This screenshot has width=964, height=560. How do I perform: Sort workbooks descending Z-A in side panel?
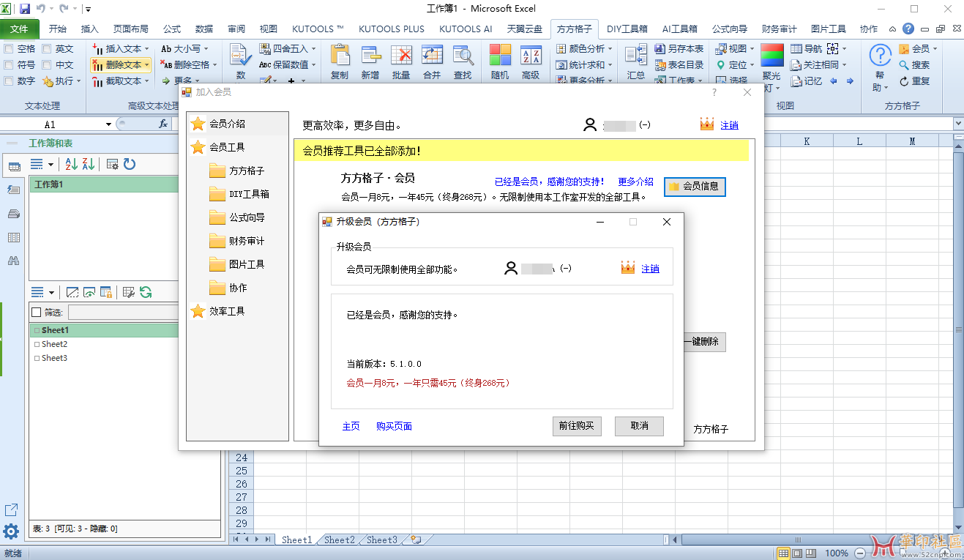[x=89, y=164]
